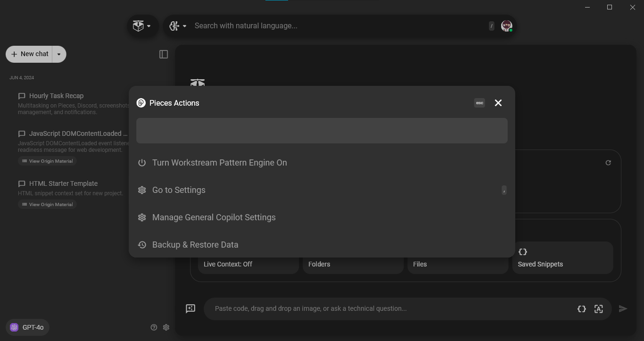
Task: Expand the New chat dropdown arrow
Action: [x=58, y=54]
